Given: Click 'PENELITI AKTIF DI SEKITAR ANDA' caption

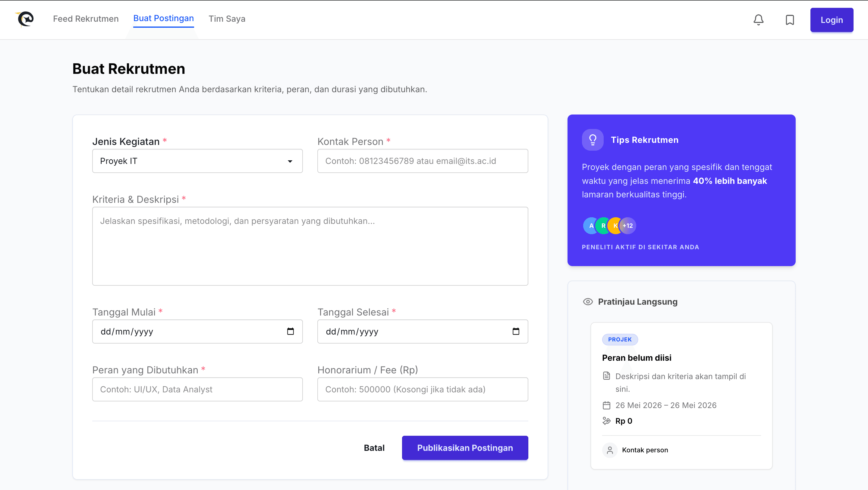Looking at the screenshot, I should click(640, 247).
